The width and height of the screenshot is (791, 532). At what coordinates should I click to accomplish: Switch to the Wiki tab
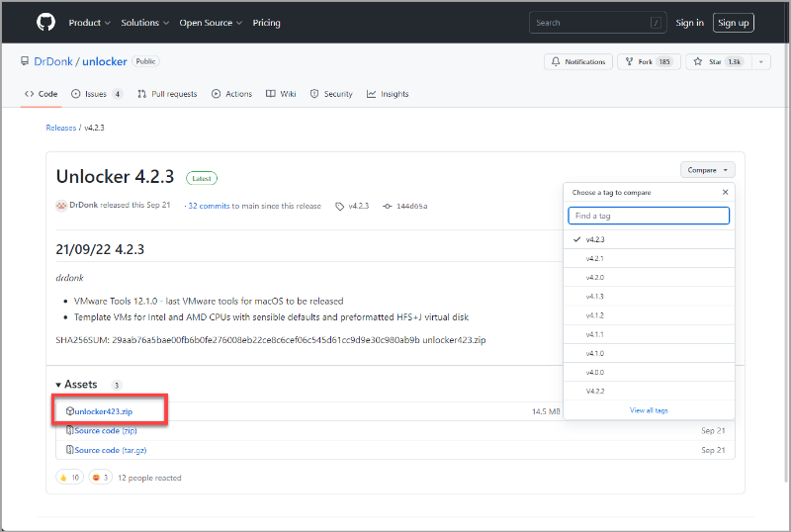pos(281,94)
